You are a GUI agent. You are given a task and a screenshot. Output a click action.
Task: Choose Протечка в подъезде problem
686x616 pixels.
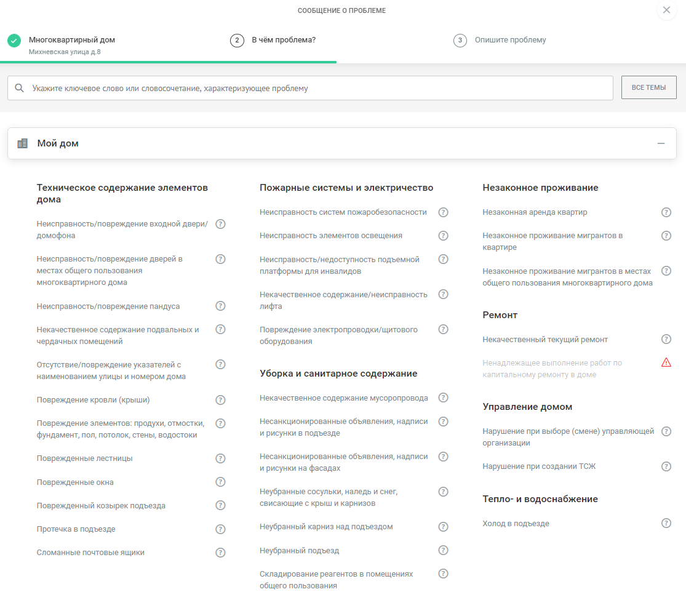pos(76,529)
